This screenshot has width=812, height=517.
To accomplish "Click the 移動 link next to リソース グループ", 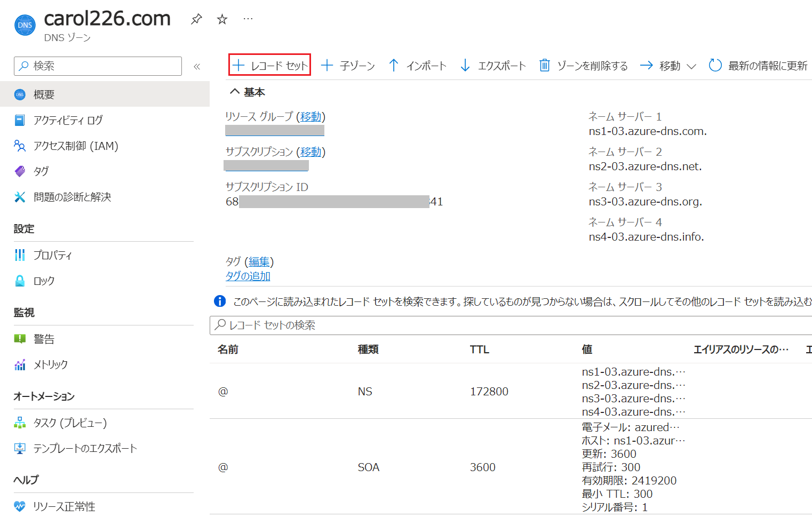I will (x=311, y=116).
